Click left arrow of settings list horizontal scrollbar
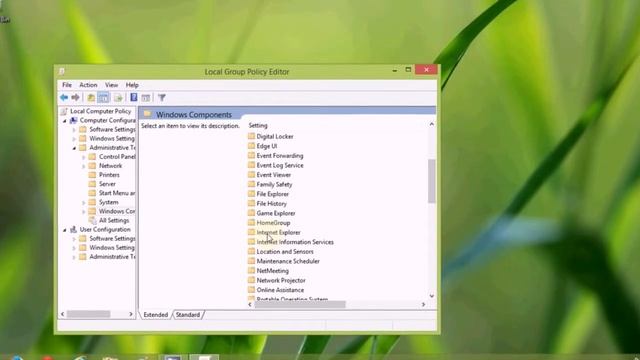This screenshot has width=640, height=360. click(x=250, y=304)
